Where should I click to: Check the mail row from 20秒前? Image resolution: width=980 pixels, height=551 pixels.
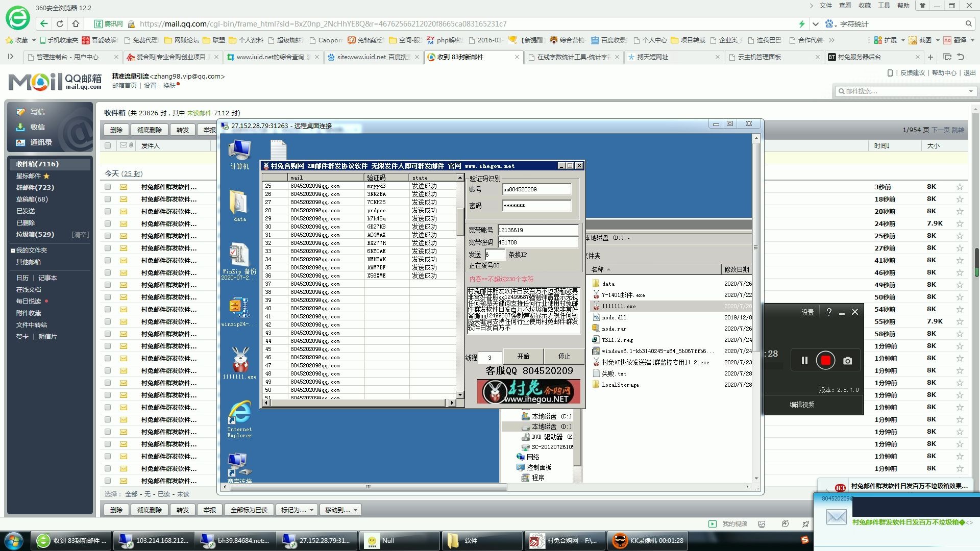pos(108,211)
